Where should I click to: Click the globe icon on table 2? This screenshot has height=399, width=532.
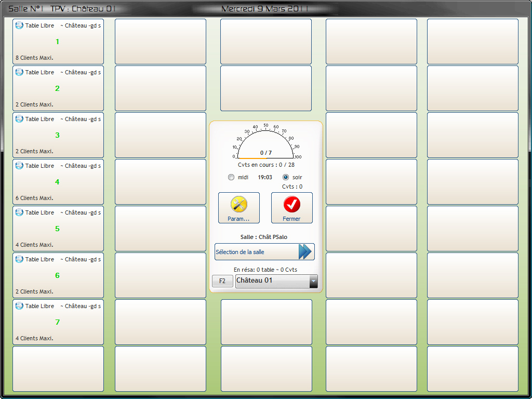(19, 72)
